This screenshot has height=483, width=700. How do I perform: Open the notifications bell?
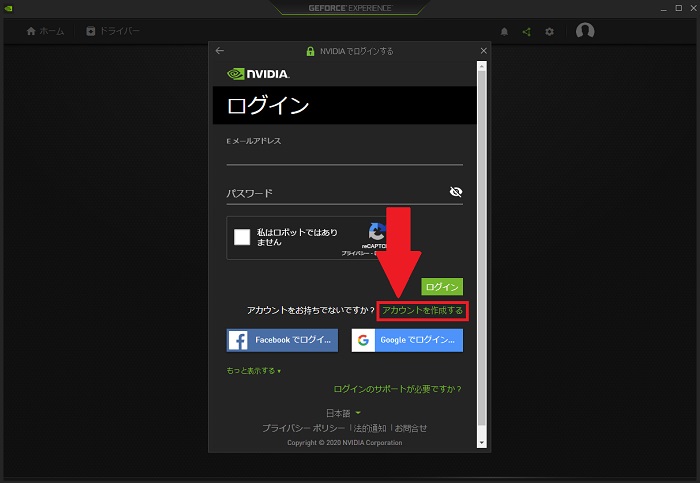pyautogui.click(x=504, y=32)
